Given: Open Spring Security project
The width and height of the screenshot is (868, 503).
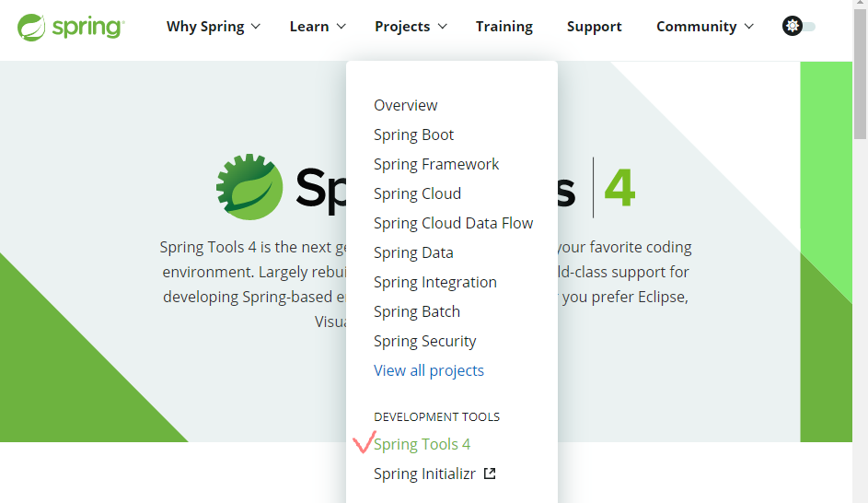Looking at the screenshot, I should point(424,341).
